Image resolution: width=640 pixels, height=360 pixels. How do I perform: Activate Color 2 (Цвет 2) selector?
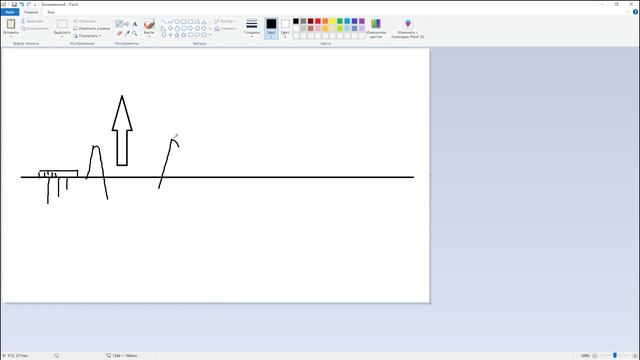click(x=285, y=28)
